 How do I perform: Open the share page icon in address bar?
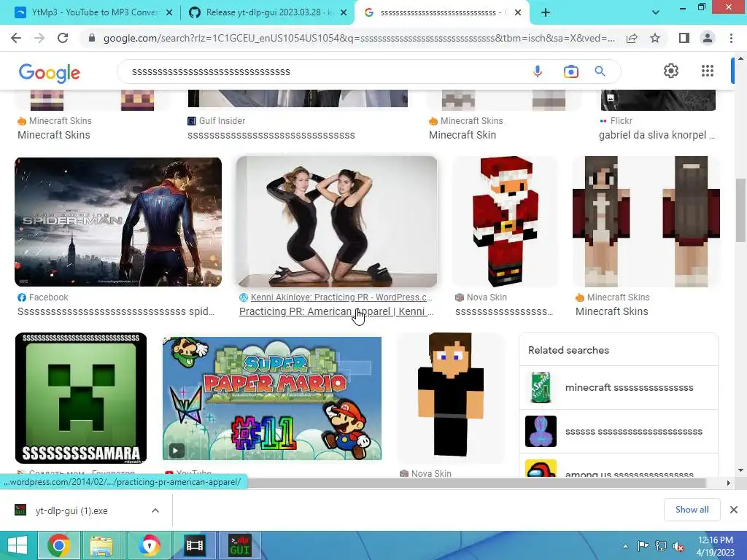[x=632, y=38]
